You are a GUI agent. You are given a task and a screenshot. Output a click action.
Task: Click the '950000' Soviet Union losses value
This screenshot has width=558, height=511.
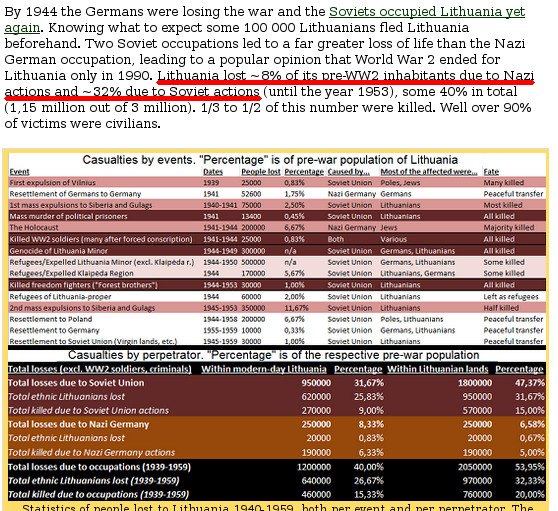[316, 383]
